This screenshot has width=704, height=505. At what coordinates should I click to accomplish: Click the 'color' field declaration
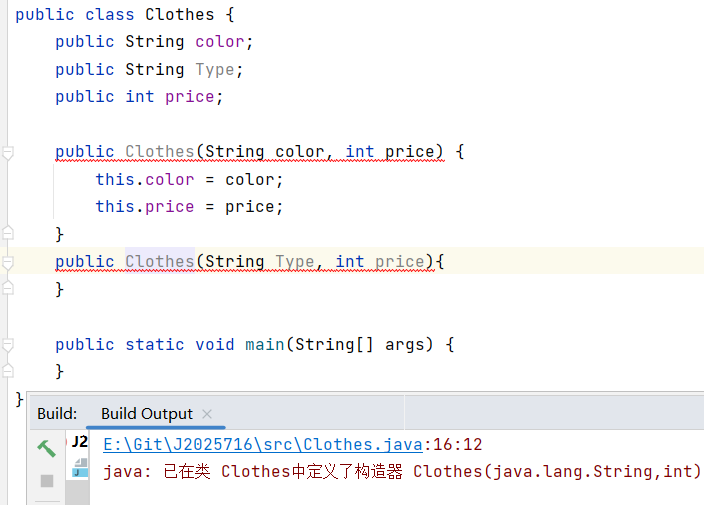pos(220,42)
